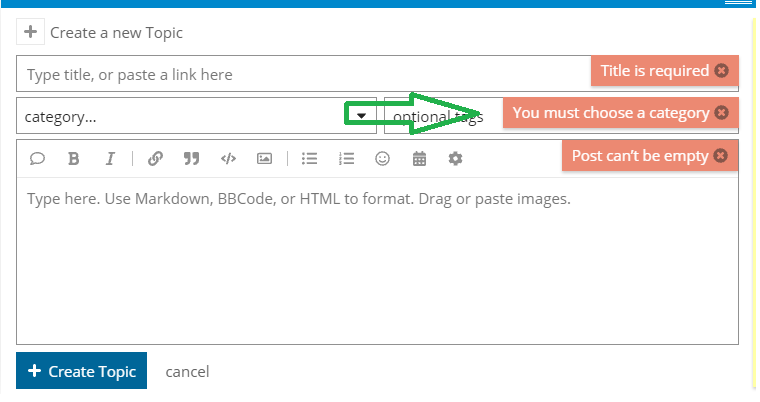
Task: Insert preformatted code block
Action: [228, 159]
